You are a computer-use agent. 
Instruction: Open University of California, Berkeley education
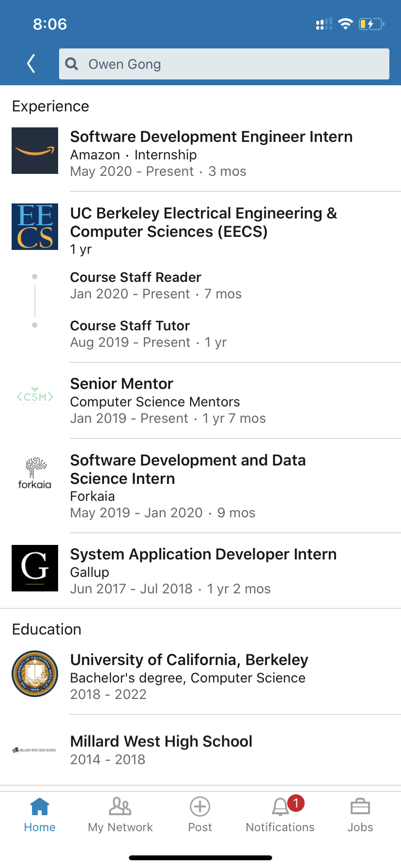(189, 660)
